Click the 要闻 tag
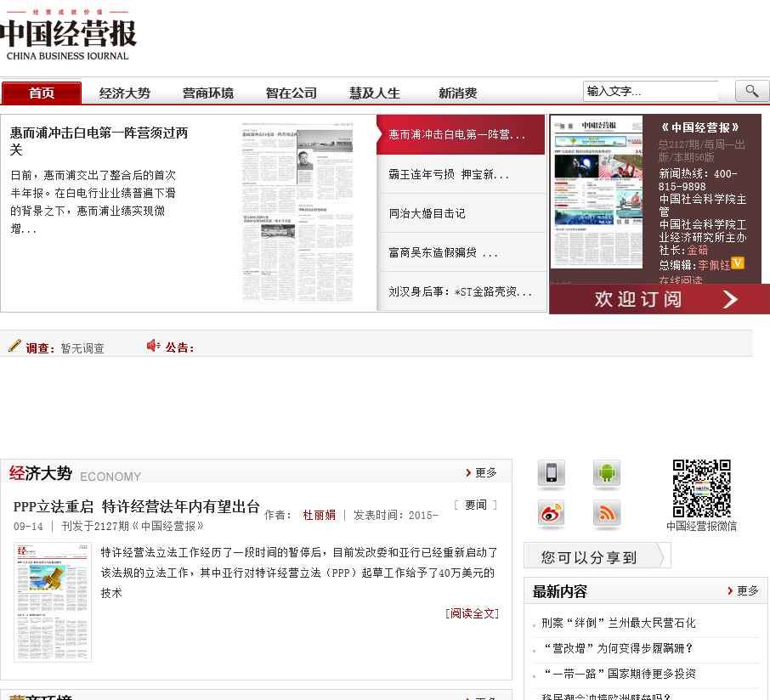Screen dimensions: 770x700 pyautogui.click(x=475, y=505)
